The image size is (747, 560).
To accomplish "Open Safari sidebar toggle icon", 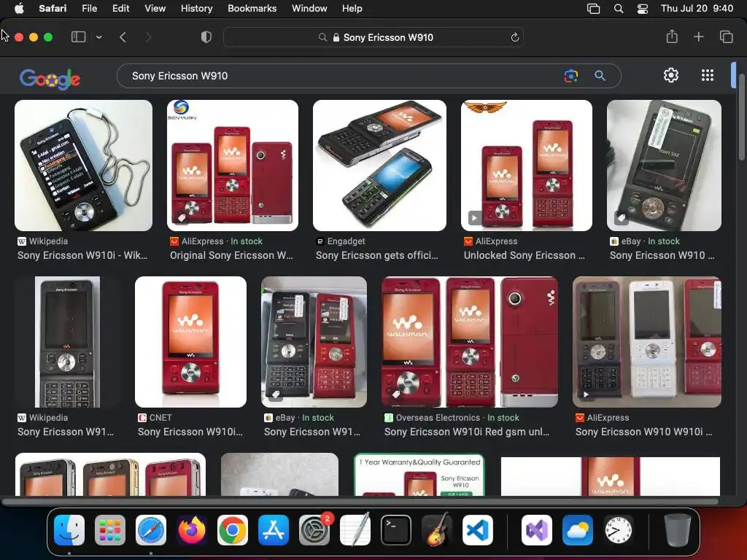I will pyautogui.click(x=78, y=37).
